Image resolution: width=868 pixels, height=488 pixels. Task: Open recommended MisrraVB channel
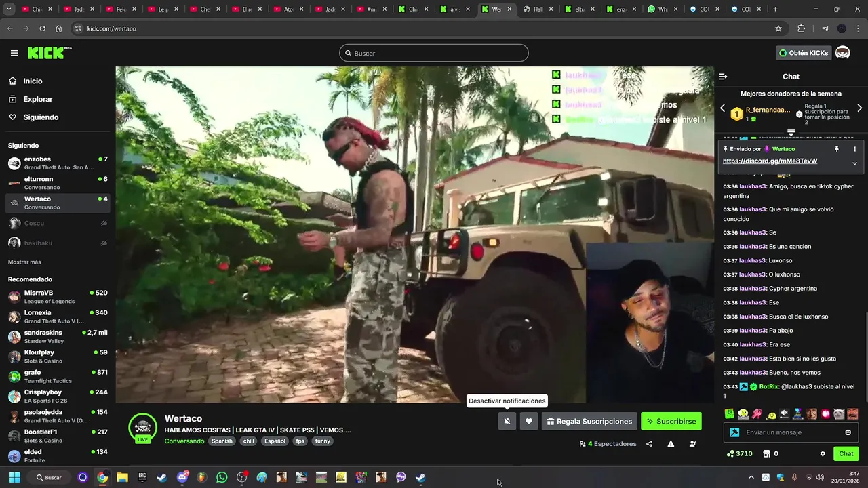pos(58,297)
